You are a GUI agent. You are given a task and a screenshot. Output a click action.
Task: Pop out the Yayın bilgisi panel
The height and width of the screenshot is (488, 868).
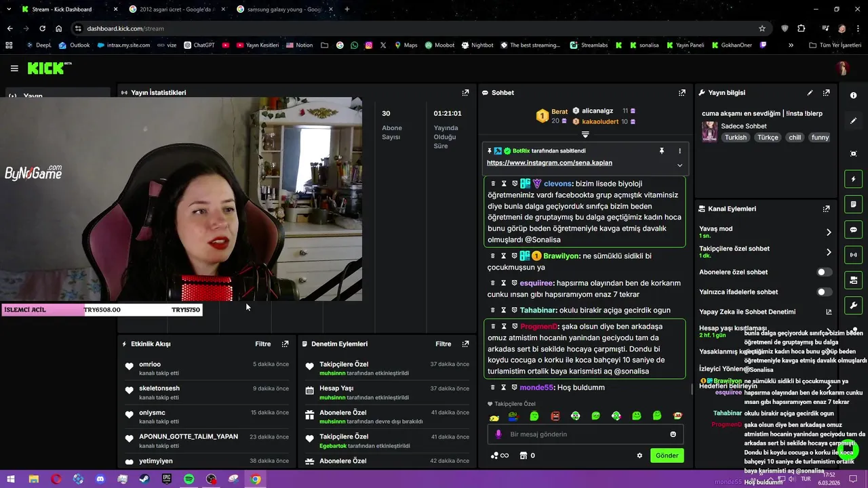(x=826, y=93)
